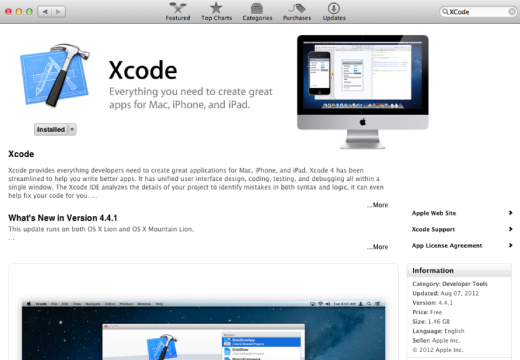
Task: Click the Version: 4.4.1 text
Action: (x=432, y=303)
